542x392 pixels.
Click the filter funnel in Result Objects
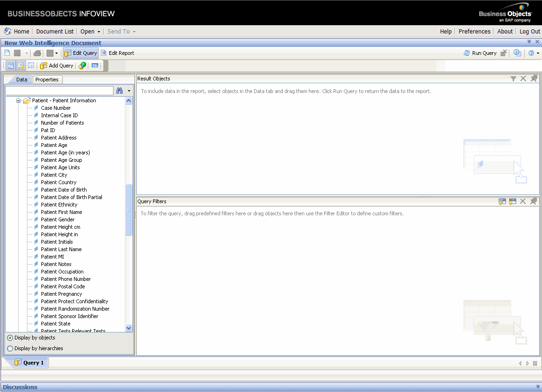pos(513,79)
